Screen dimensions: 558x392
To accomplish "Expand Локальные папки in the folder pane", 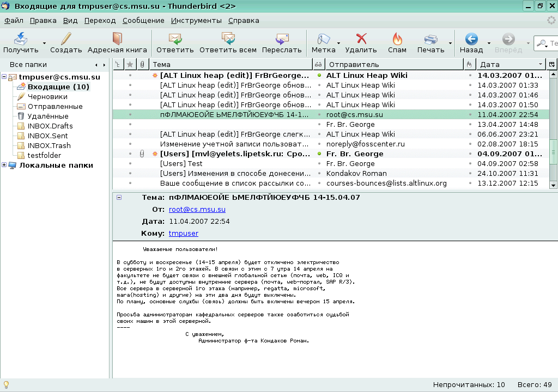I will 5,165.
